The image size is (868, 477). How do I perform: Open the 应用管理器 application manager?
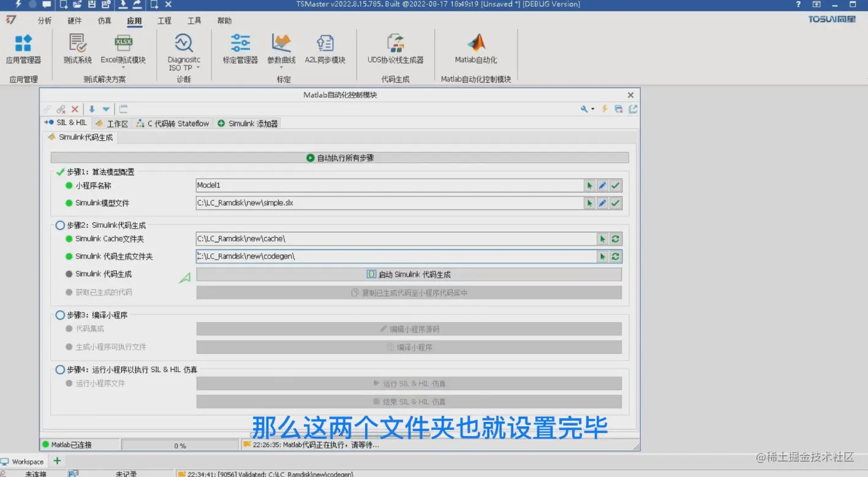click(x=23, y=49)
